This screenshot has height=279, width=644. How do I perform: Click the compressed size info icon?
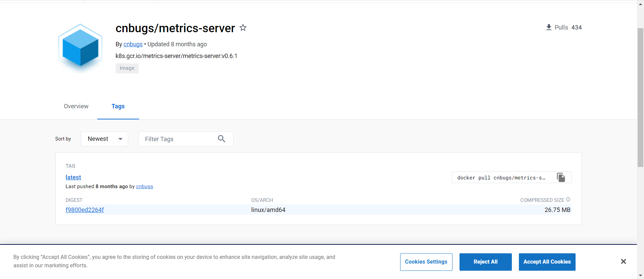[x=568, y=200]
